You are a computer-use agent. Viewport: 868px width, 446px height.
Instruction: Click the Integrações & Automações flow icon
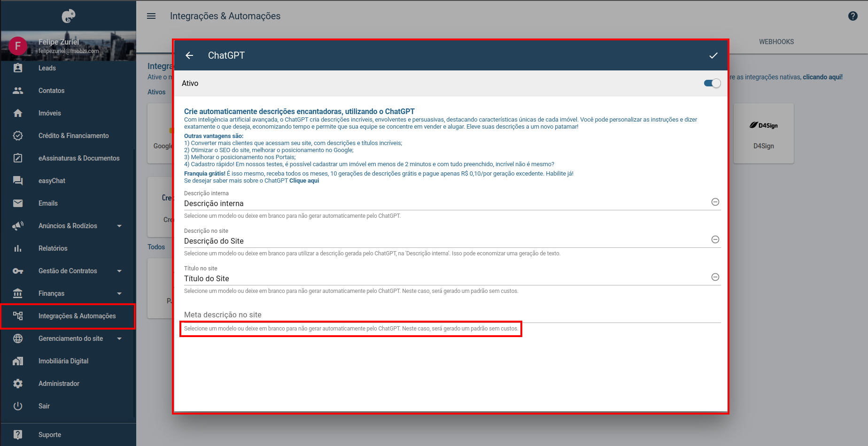(x=18, y=316)
